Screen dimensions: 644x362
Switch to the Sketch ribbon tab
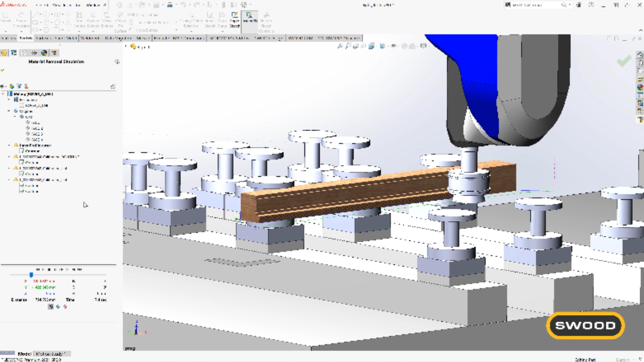(x=26, y=38)
